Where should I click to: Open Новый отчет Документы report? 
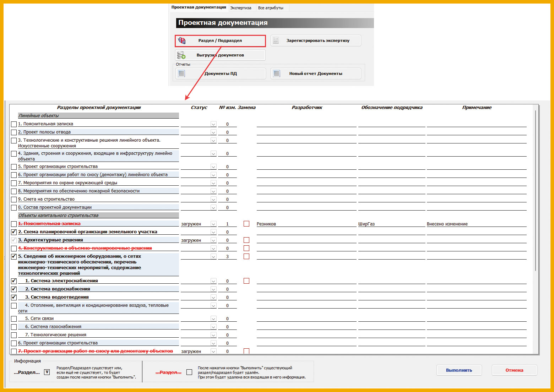[x=316, y=73]
